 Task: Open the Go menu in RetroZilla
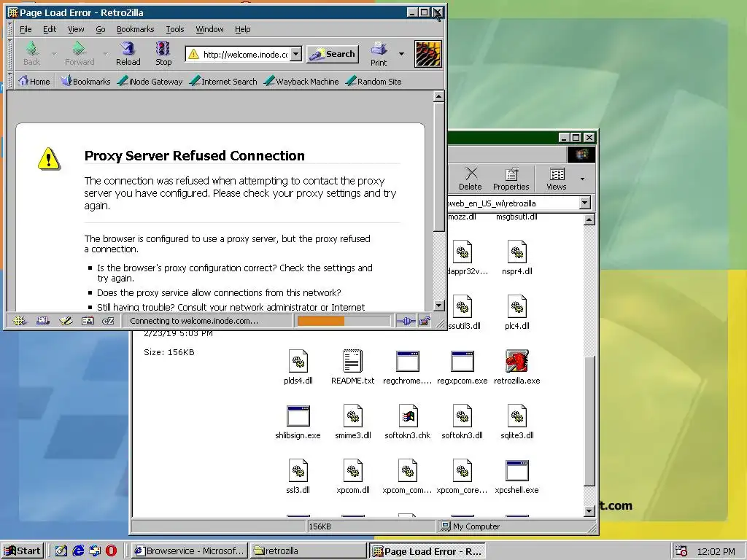point(100,29)
